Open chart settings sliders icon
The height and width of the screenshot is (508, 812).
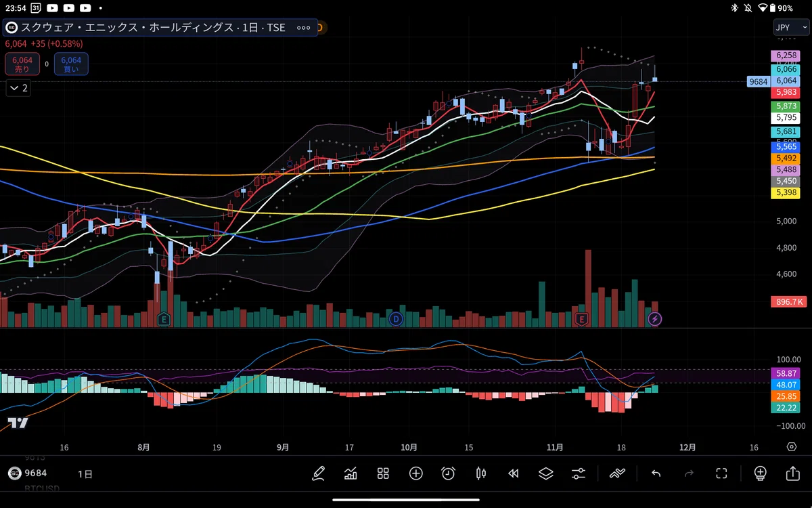point(579,473)
